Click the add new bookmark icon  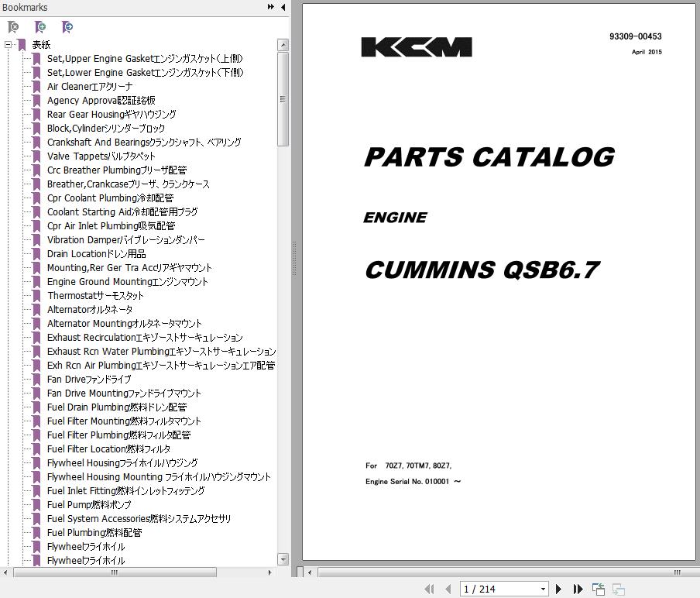pyautogui.click(x=40, y=27)
